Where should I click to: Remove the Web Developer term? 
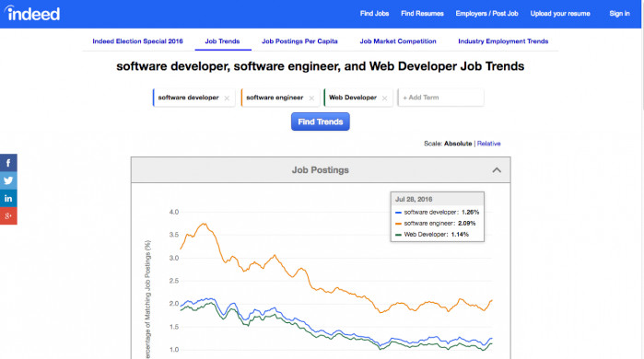pos(384,98)
